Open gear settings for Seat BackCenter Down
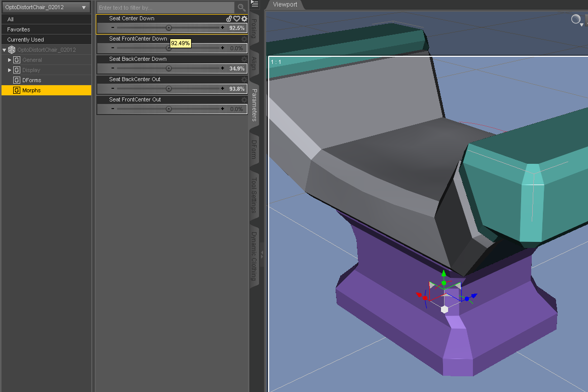This screenshot has width=588, height=392. (x=244, y=59)
